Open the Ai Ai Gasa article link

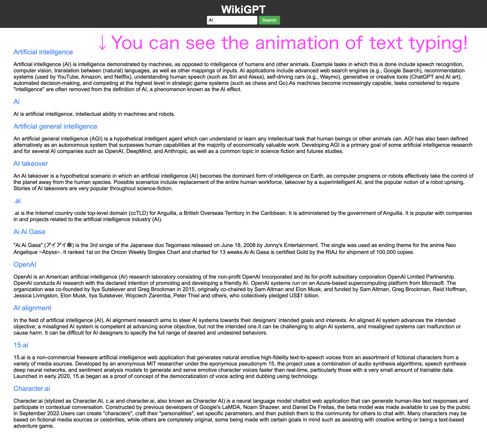pos(29,232)
